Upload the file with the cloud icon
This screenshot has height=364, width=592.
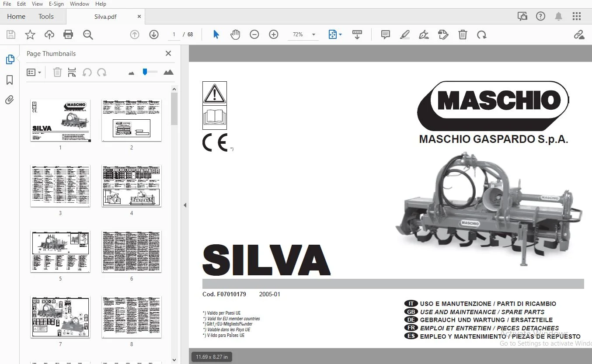pos(49,35)
